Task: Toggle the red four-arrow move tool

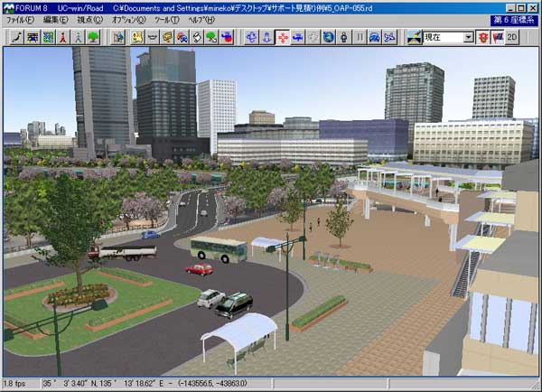Action: coord(283,37)
